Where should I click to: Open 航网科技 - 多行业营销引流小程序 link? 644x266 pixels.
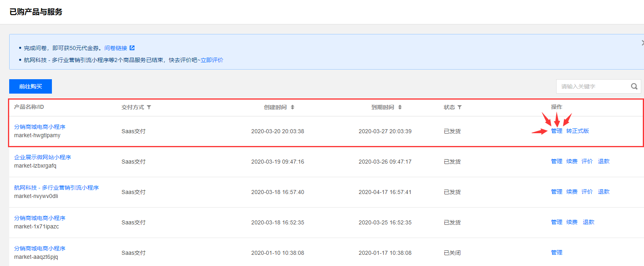point(56,188)
